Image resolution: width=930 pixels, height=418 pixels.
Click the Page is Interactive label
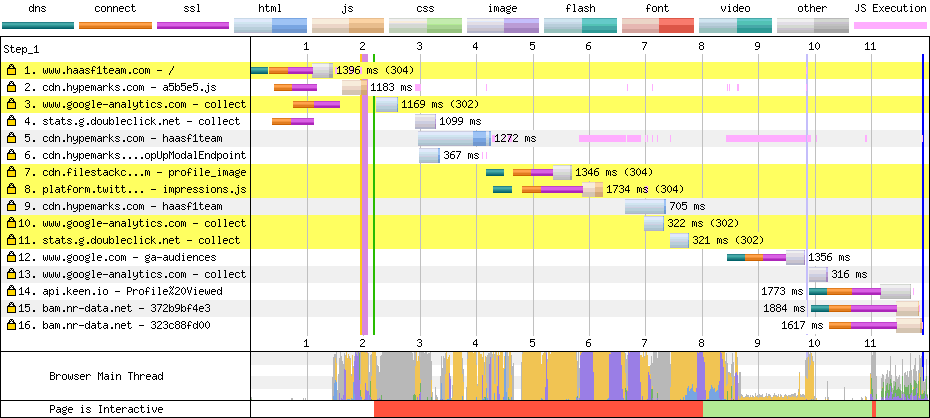point(106,409)
